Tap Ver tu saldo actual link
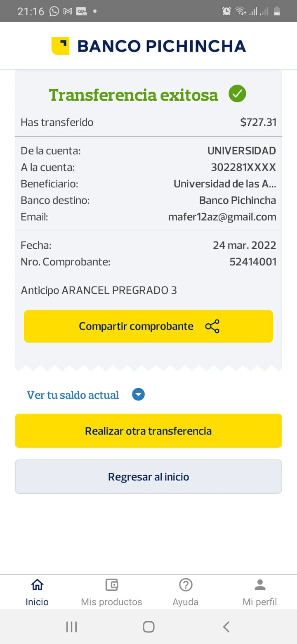Image resolution: width=297 pixels, height=644 pixels. [x=73, y=395]
